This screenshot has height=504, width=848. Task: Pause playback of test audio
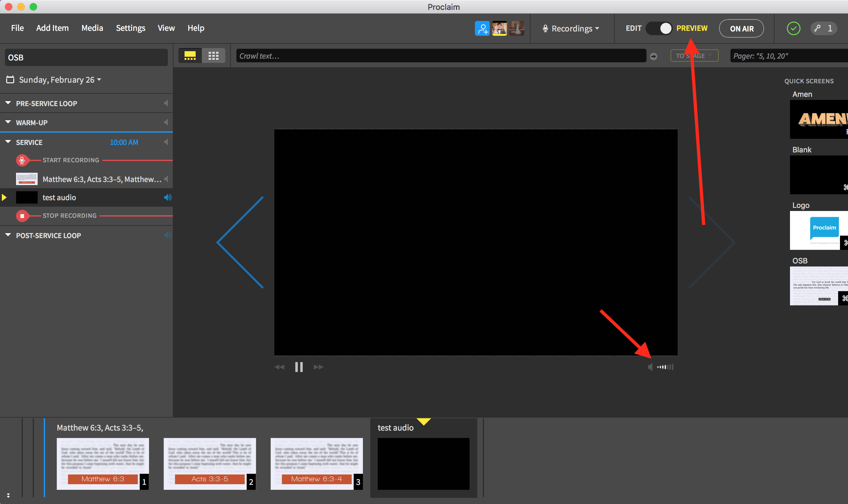point(299,367)
